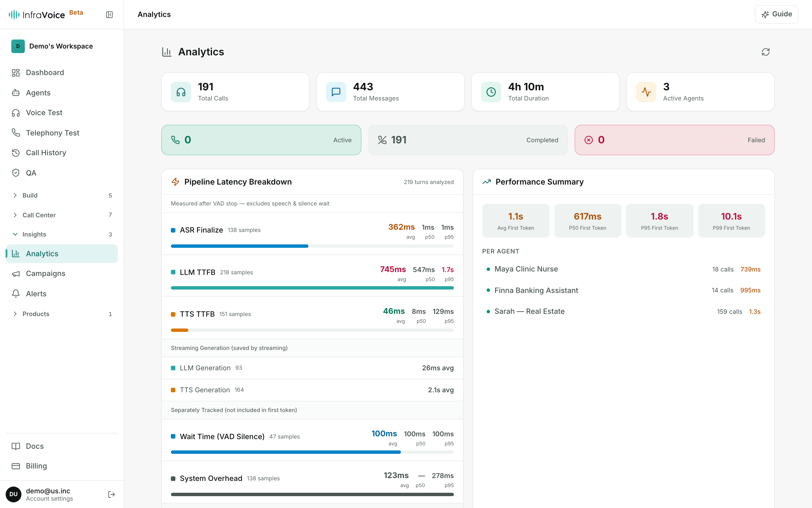The width and height of the screenshot is (812, 508).
Task: Select the Maya Clinic Nurse agent row
Action: click(623, 269)
